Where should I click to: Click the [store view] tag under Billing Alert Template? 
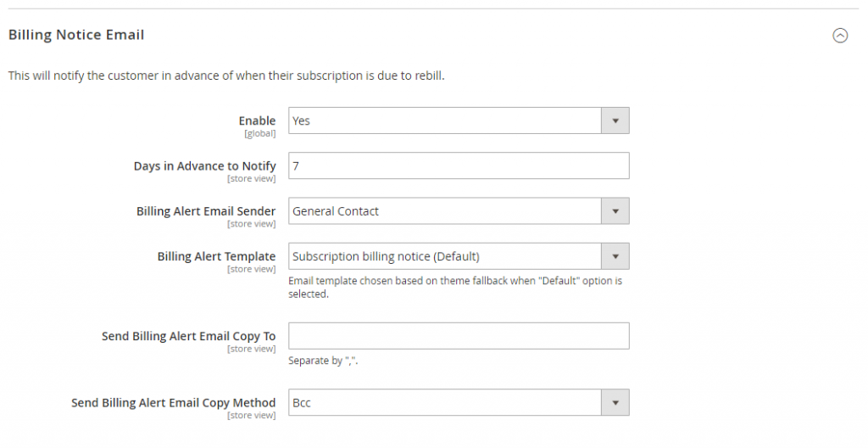tap(251, 269)
